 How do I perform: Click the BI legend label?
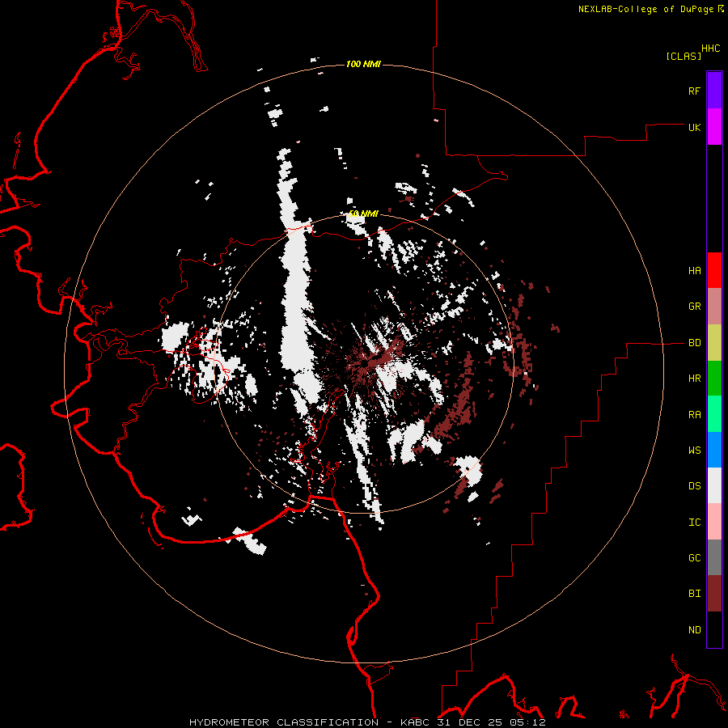pos(694,594)
